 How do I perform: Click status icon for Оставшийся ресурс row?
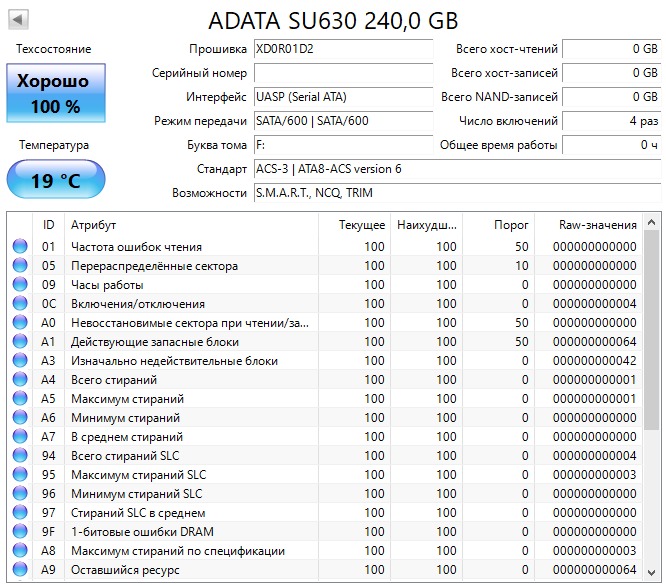click(x=20, y=570)
